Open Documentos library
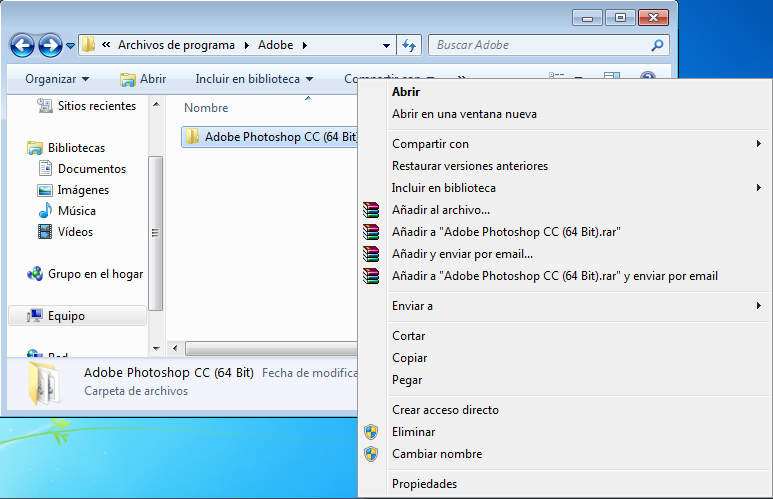The height and width of the screenshot is (499, 773). (x=82, y=169)
